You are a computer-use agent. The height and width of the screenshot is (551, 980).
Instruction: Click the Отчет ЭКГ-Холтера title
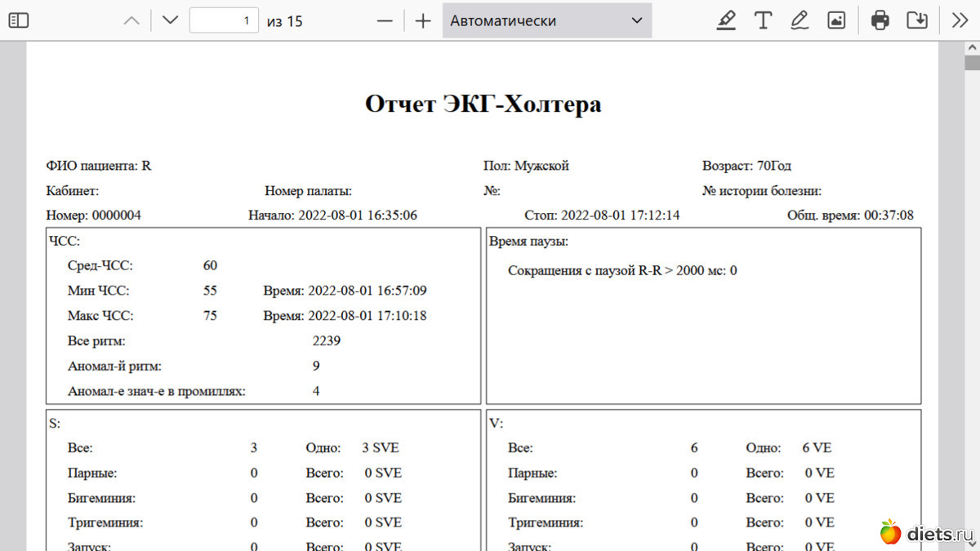pos(483,104)
